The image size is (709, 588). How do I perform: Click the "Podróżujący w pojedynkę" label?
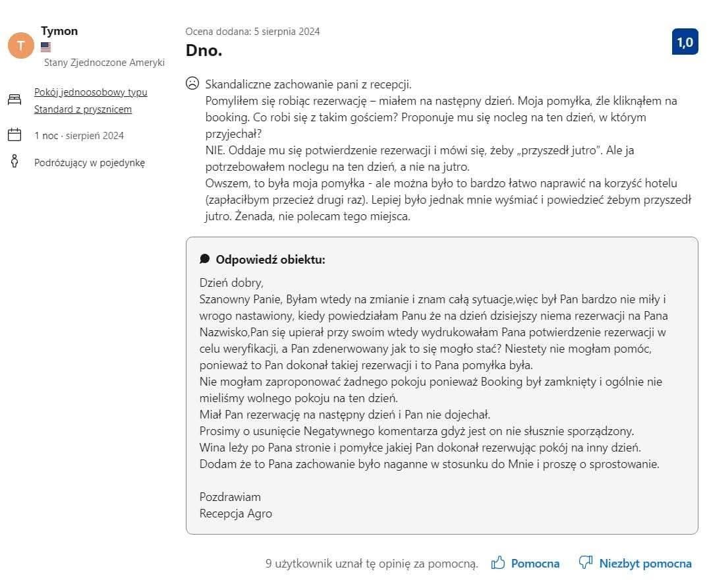click(90, 162)
